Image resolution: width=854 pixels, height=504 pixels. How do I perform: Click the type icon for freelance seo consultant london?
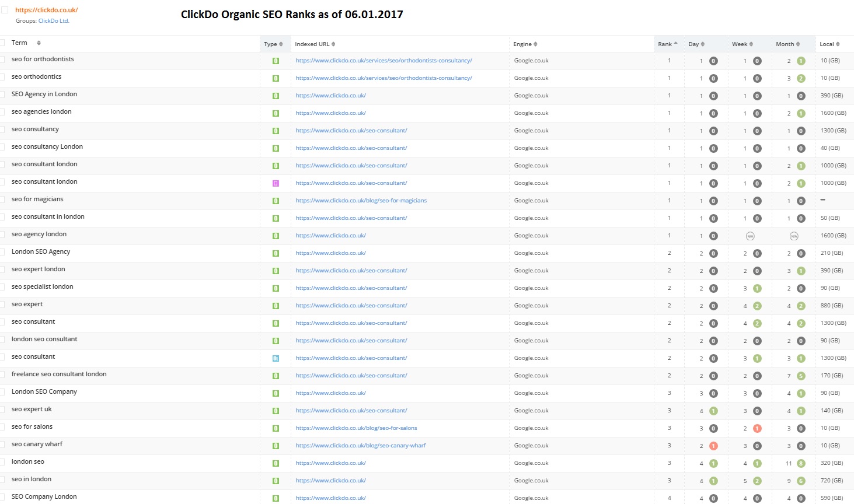276,376
